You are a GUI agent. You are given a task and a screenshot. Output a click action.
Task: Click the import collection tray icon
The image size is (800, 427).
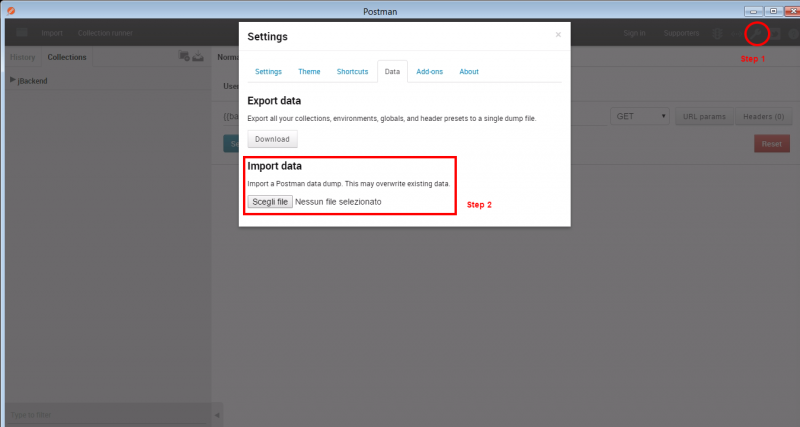(x=198, y=56)
